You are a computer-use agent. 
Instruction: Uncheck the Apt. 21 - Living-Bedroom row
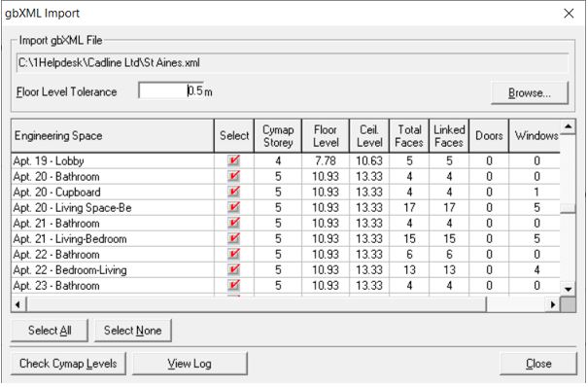(233, 238)
